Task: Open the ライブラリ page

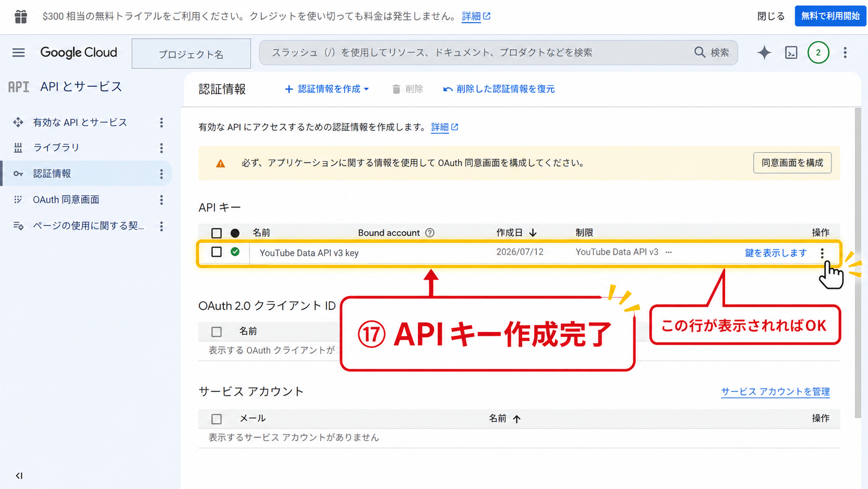Action: (x=56, y=148)
